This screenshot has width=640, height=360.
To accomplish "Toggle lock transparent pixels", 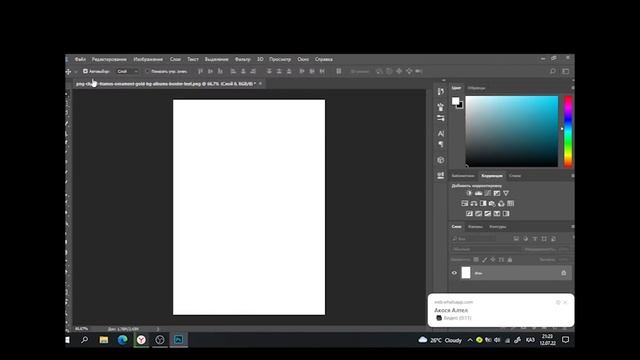I will pos(476,260).
